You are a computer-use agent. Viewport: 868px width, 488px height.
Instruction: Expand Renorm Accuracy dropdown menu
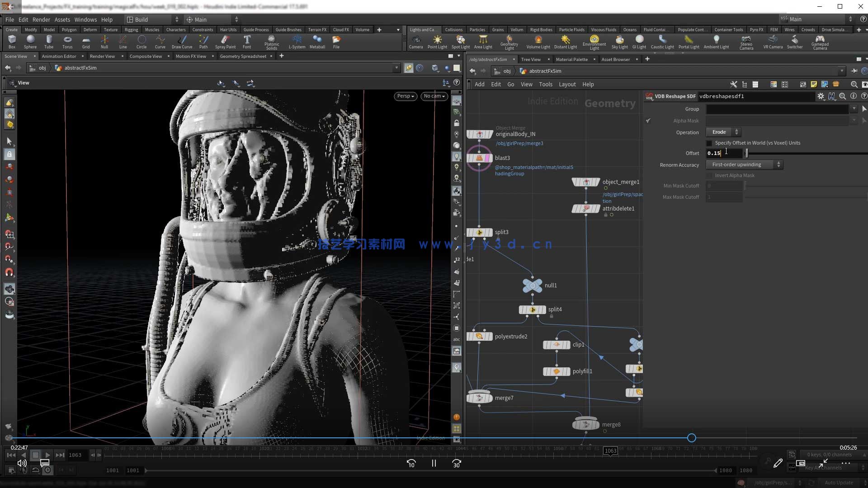(744, 165)
